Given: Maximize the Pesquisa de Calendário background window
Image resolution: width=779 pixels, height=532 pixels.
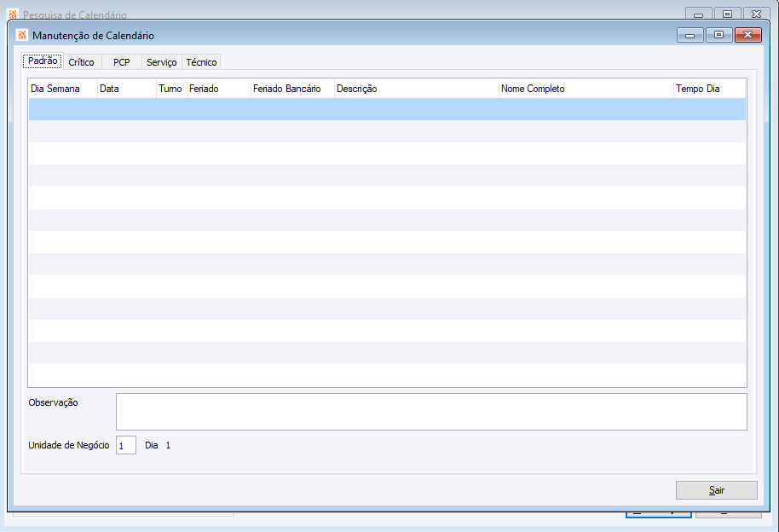Looking at the screenshot, I should [x=727, y=14].
